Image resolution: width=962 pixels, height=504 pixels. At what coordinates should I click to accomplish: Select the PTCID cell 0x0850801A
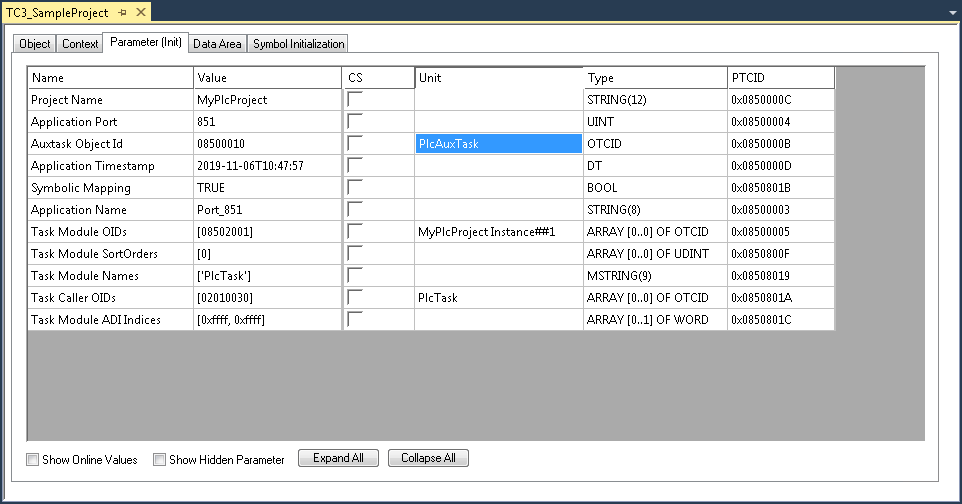click(781, 298)
